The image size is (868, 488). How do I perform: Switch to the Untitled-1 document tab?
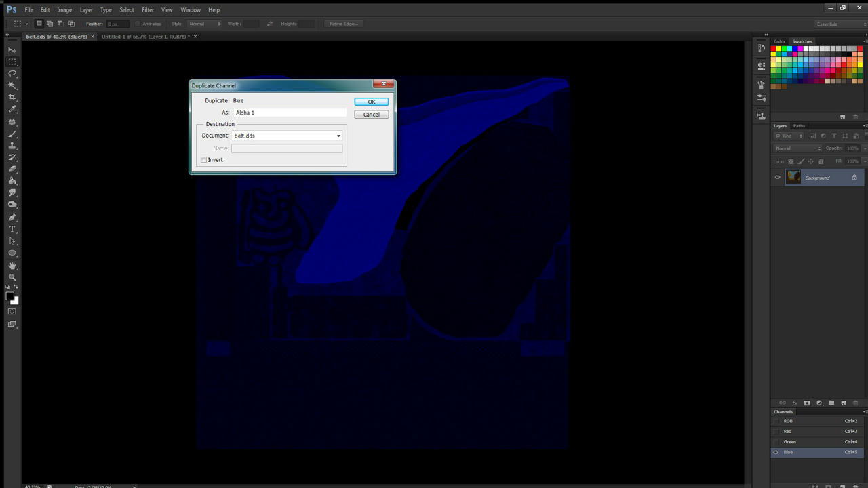pos(145,37)
